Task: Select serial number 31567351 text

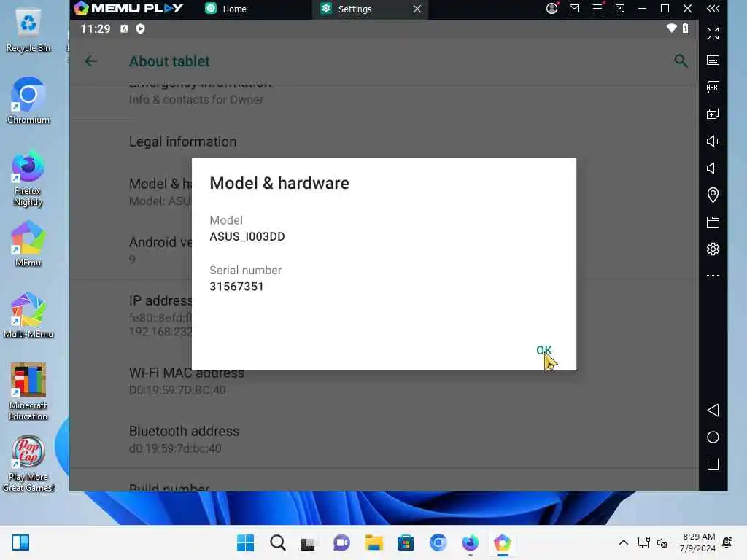Action: pyautogui.click(x=236, y=287)
